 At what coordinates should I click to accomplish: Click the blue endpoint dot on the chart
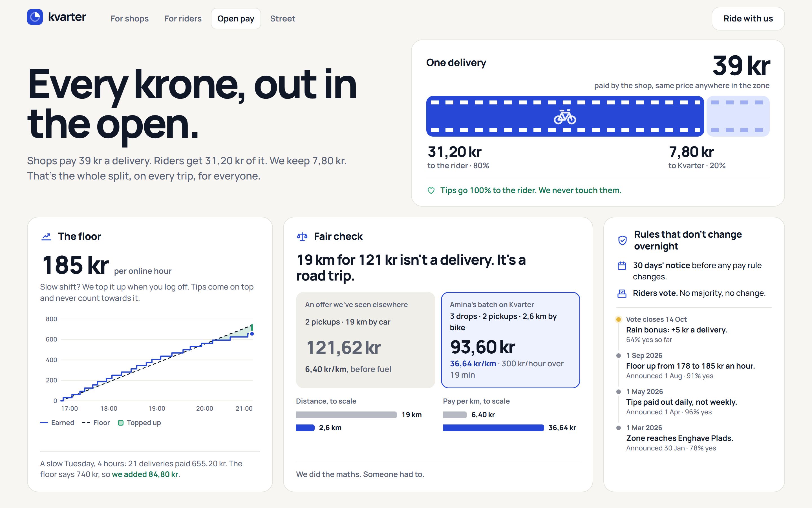(x=252, y=334)
